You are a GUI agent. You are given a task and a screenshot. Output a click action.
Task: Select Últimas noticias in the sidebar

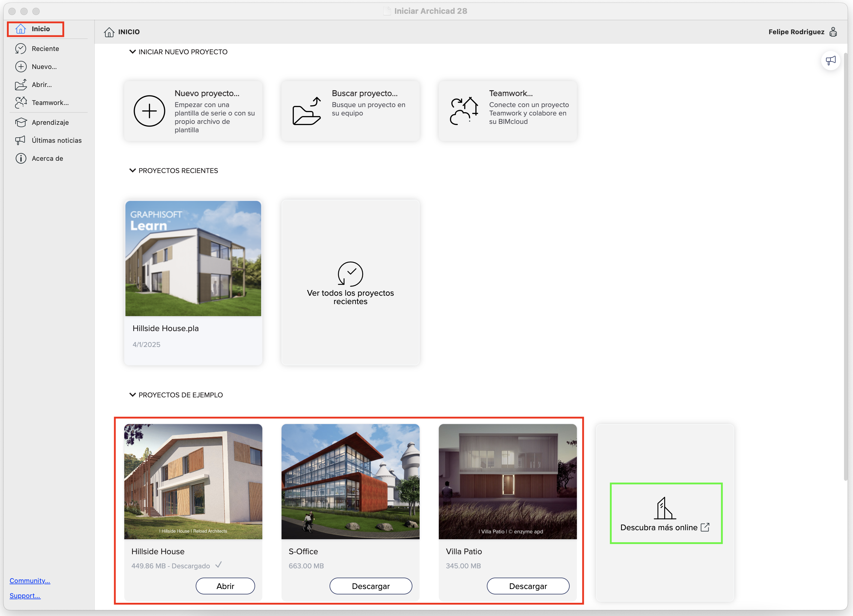56,140
